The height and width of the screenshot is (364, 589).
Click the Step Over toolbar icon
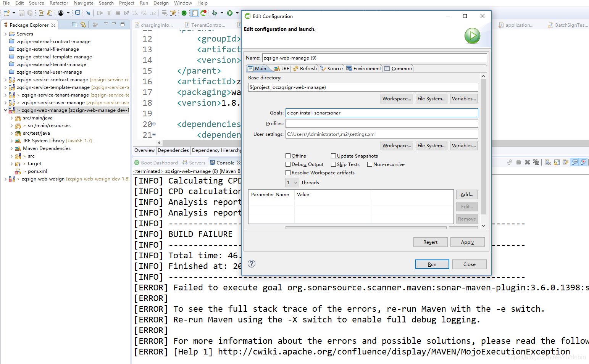pyautogui.click(x=144, y=13)
